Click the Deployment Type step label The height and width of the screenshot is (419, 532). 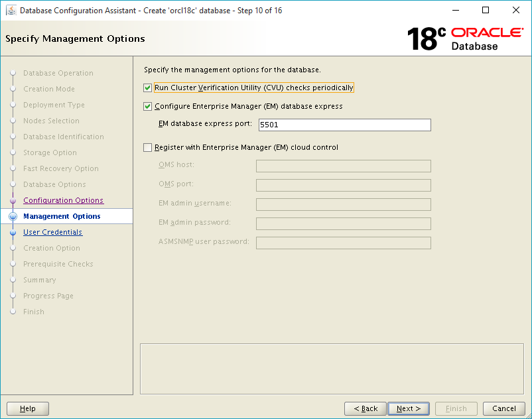click(54, 105)
